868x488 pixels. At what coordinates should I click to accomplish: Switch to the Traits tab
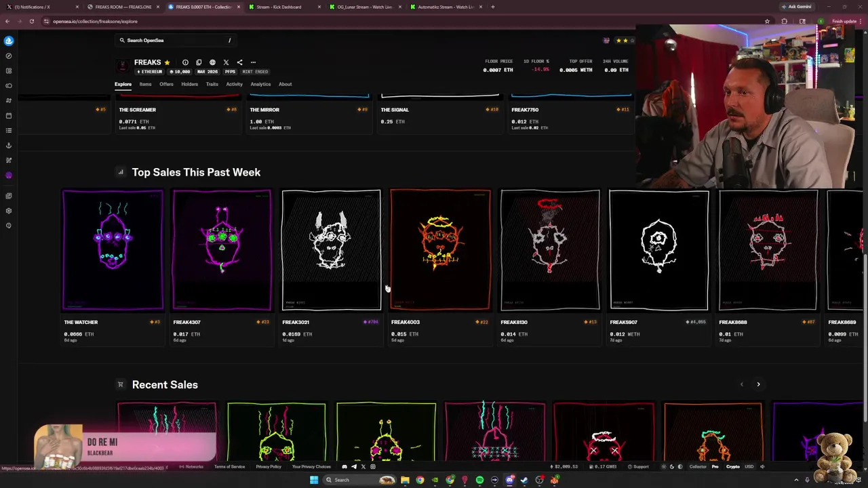point(212,84)
